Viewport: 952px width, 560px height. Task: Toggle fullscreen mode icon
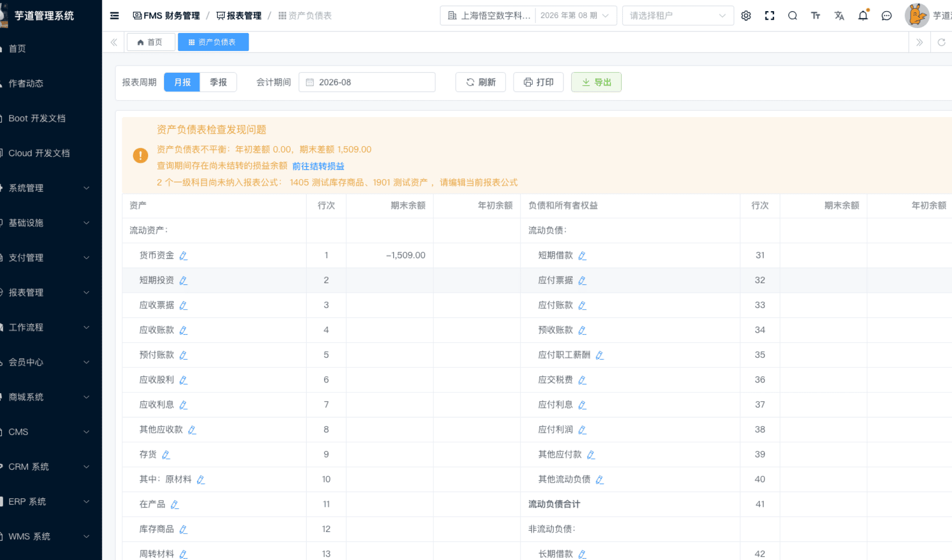pos(769,16)
